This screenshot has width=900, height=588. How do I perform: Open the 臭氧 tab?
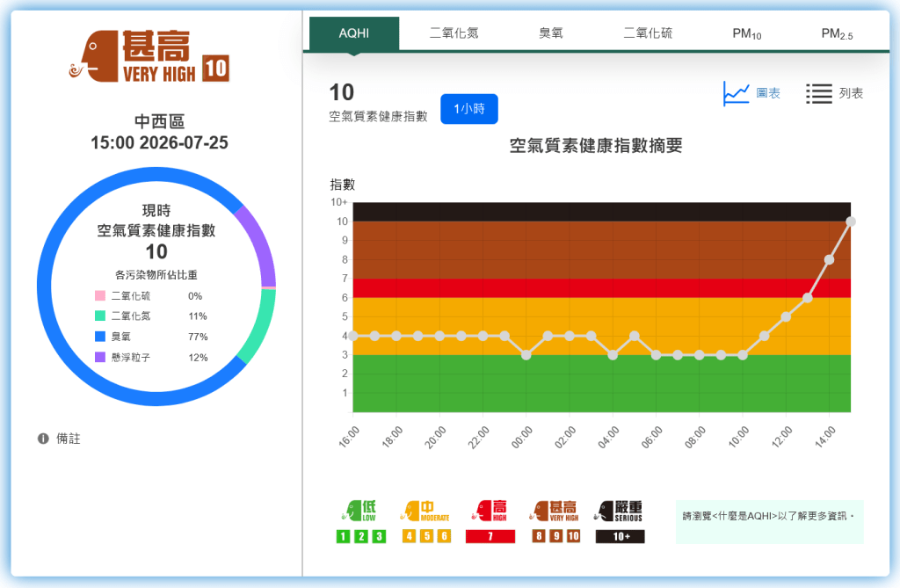coord(551,33)
